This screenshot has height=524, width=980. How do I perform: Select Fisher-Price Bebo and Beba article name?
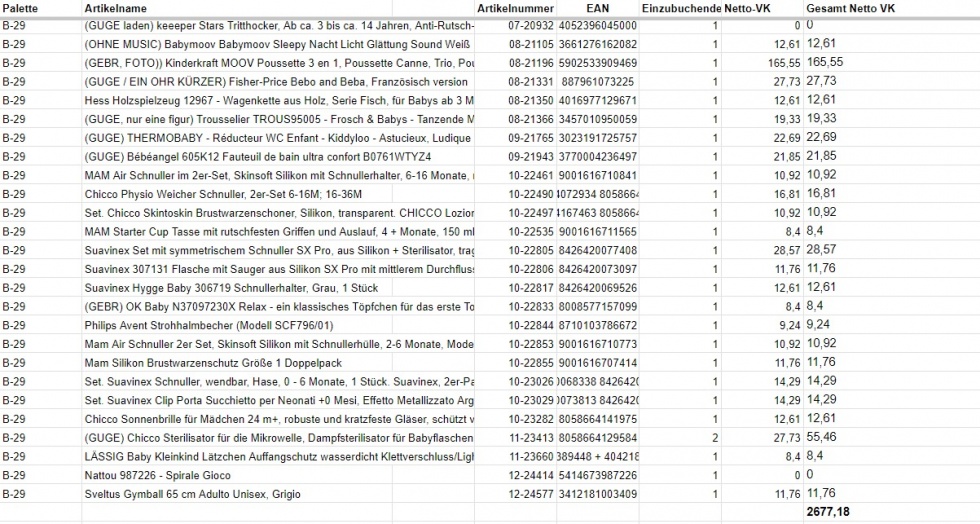tap(276, 82)
